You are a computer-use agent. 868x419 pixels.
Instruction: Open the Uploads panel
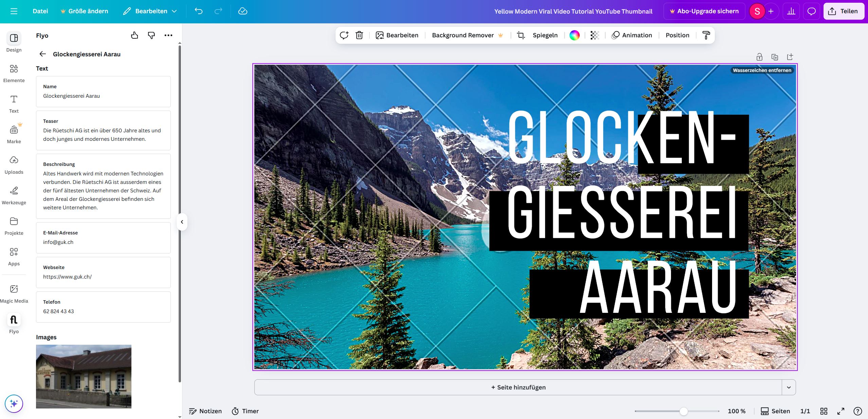pyautogui.click(x=14, y=164)
